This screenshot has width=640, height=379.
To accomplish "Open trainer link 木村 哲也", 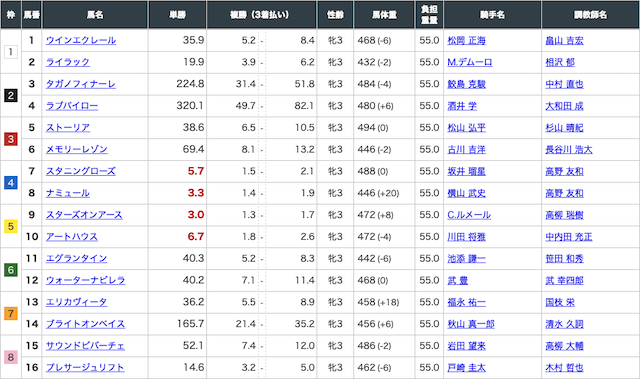I will [x=564, y=368].
